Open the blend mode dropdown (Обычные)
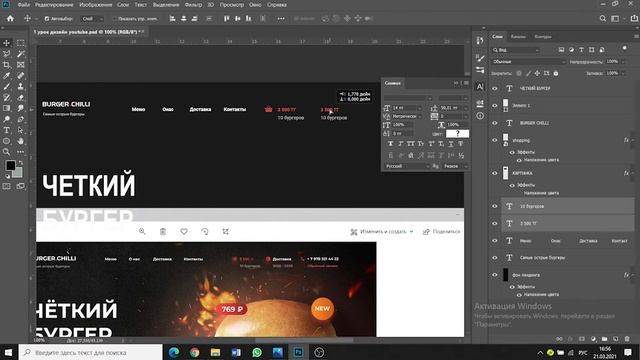 click(x=529, y=62)
